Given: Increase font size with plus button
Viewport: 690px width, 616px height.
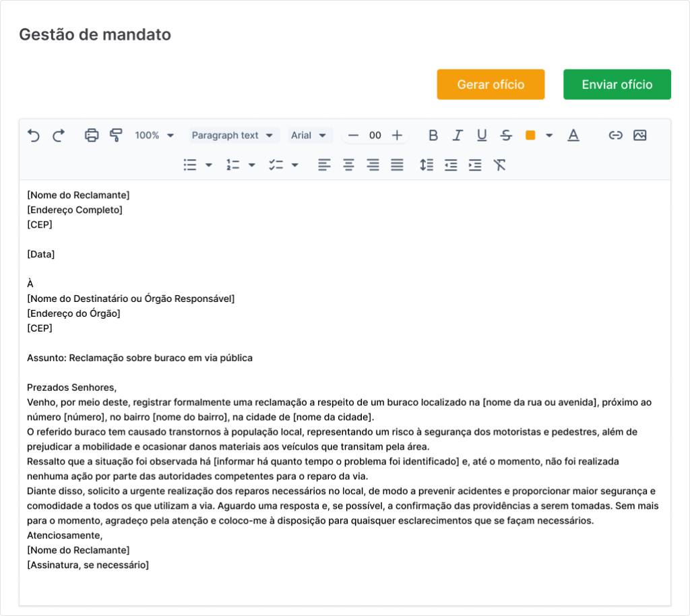Looking at the screenshot, I should [397, 135].
